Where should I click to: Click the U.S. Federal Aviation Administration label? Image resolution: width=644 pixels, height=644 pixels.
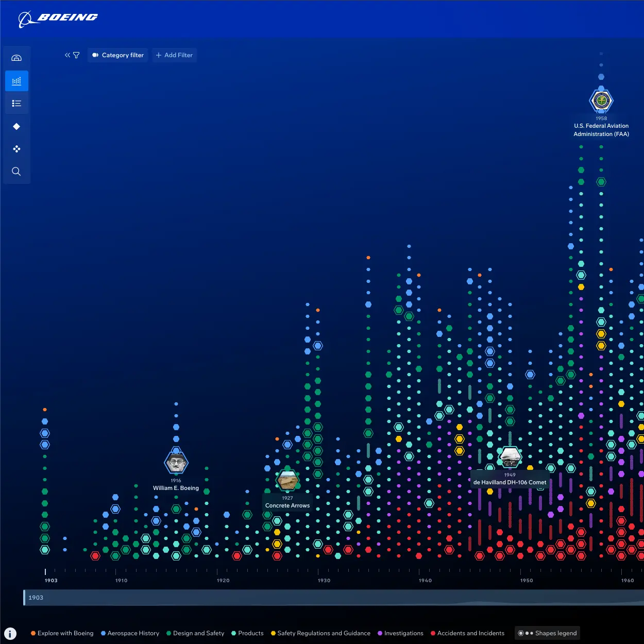click(601, 130)
